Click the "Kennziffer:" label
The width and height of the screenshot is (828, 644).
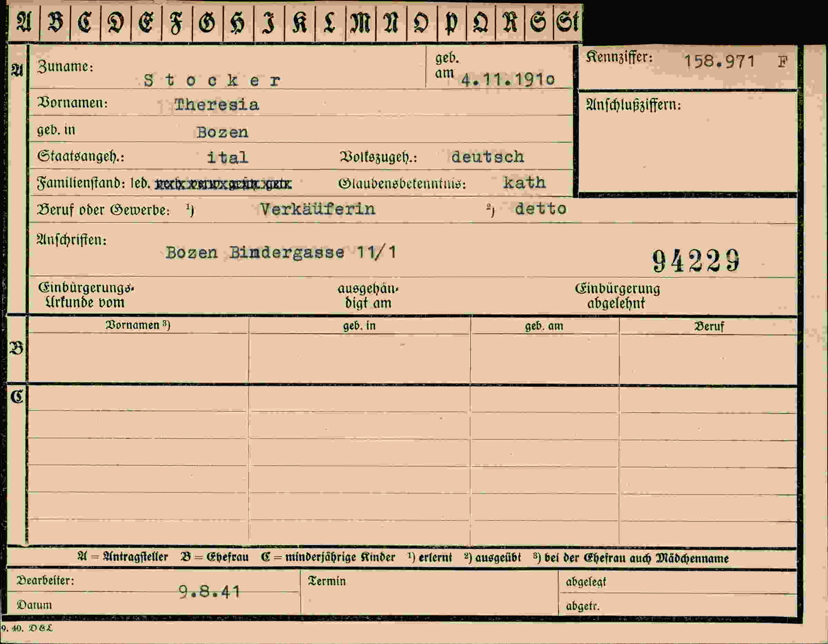[620, 57]
